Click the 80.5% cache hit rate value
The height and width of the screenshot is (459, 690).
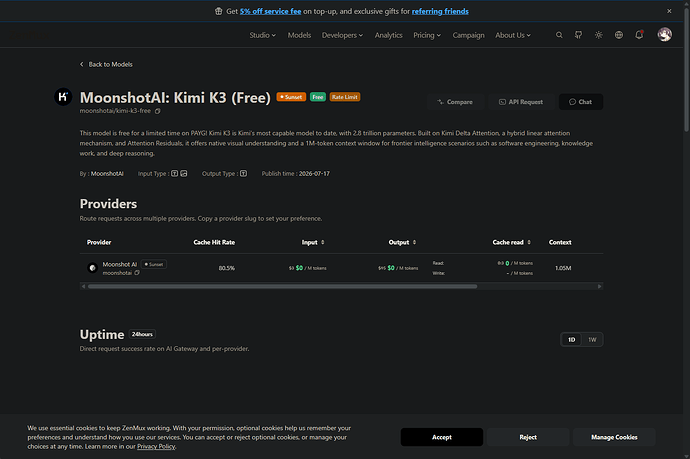(227, 268)
